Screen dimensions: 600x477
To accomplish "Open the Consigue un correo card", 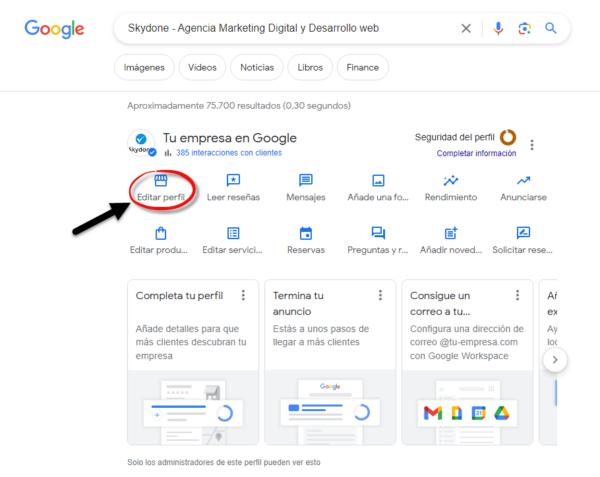I will click(467, 362).
